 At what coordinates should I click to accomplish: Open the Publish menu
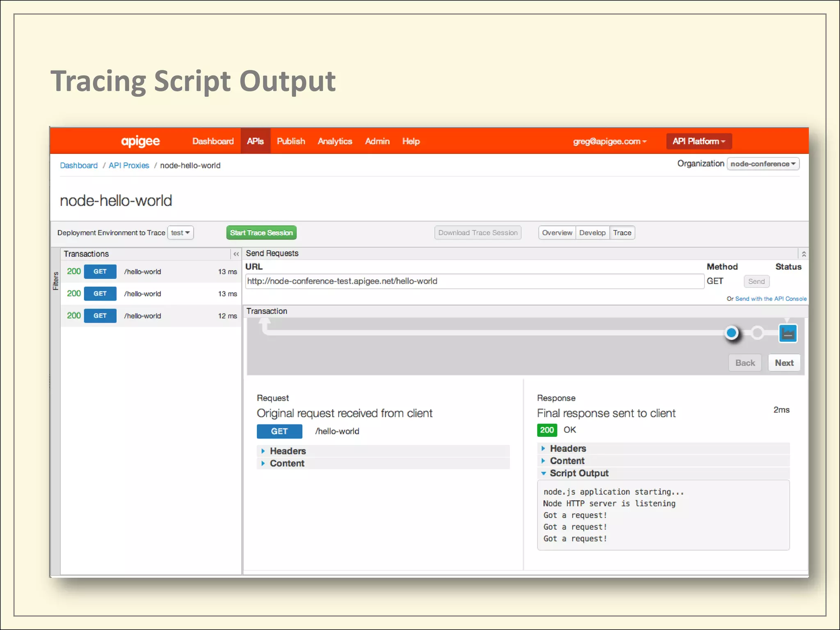click(x=291, y=142)
